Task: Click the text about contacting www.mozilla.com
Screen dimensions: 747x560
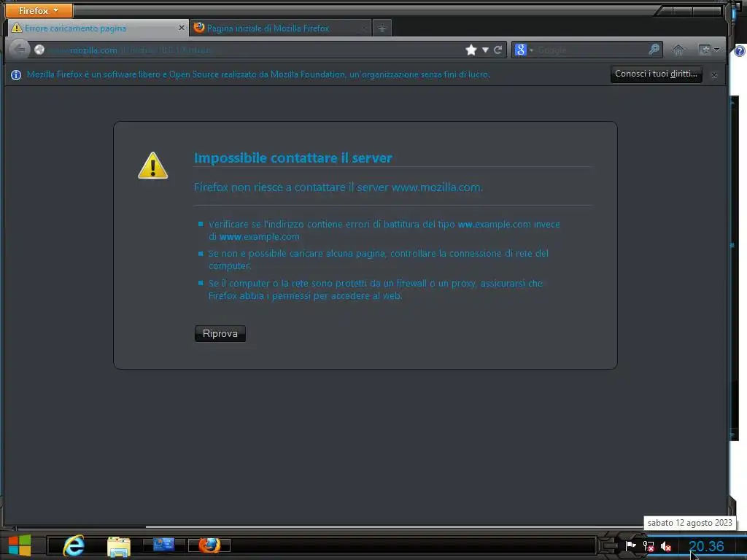Action: [x=338, y=187]
